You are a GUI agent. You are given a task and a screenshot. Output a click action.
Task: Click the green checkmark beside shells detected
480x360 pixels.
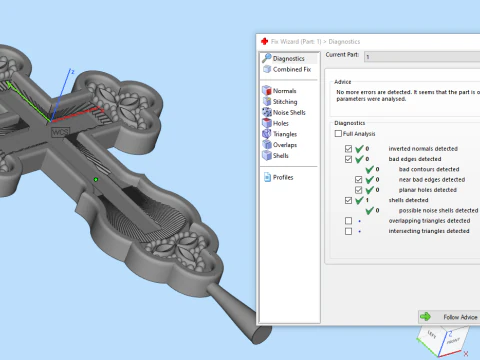pyautogui.click(x=359, y=200)
